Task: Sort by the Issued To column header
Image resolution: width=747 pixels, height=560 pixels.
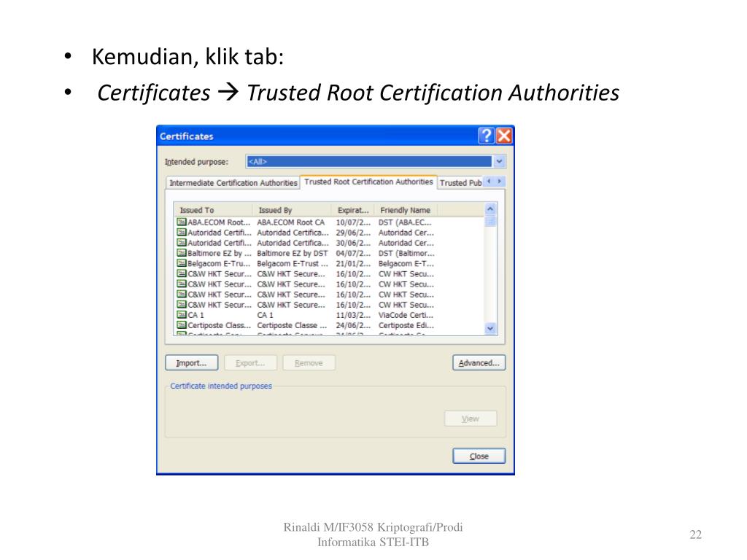Action: click(213, 210)
